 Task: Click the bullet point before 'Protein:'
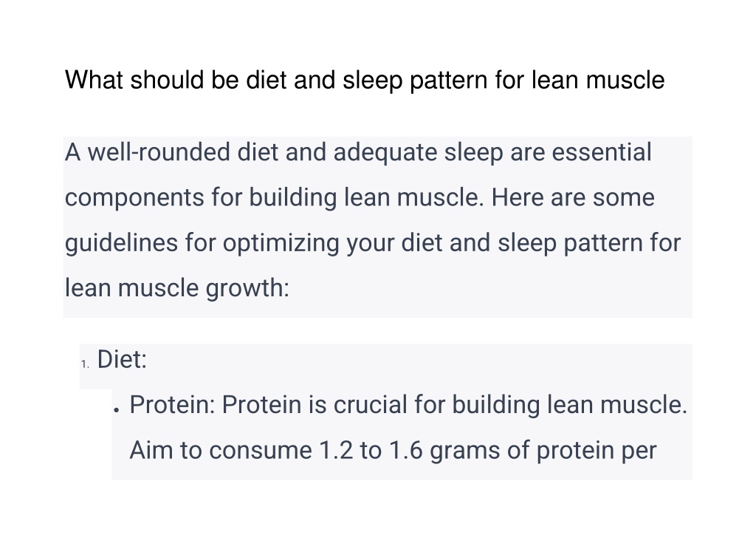116,410
